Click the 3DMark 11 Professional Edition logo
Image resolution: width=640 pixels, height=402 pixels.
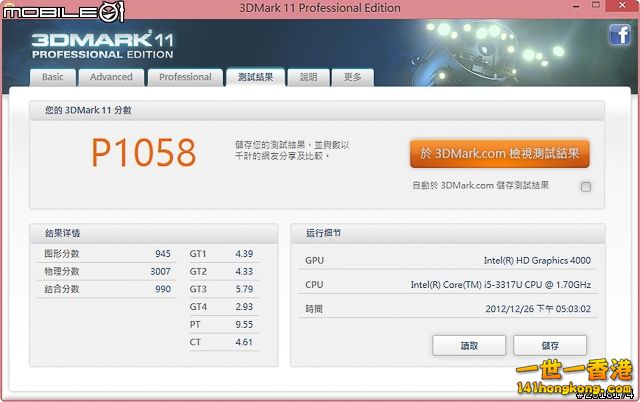[86, 47]
